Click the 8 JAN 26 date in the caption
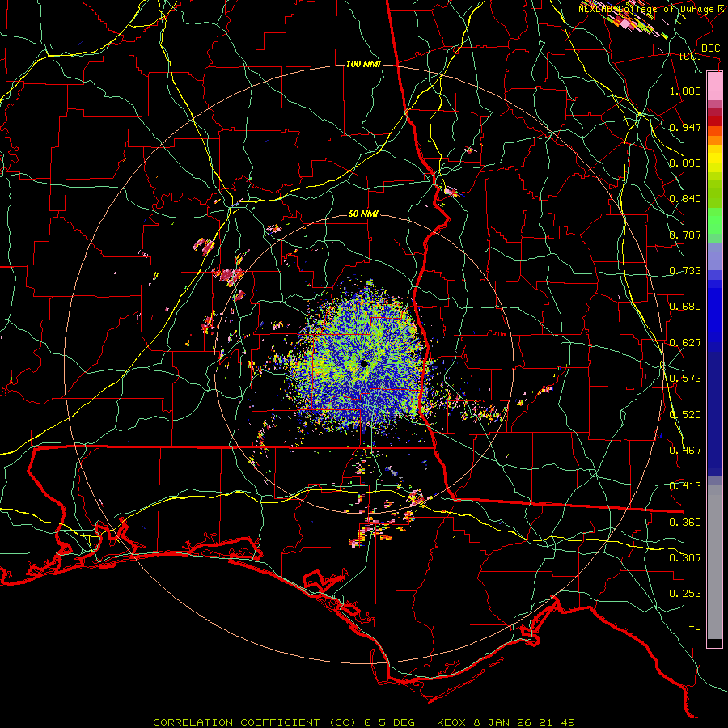The height and width of the screenshot is (728, 728). point(503,722)
